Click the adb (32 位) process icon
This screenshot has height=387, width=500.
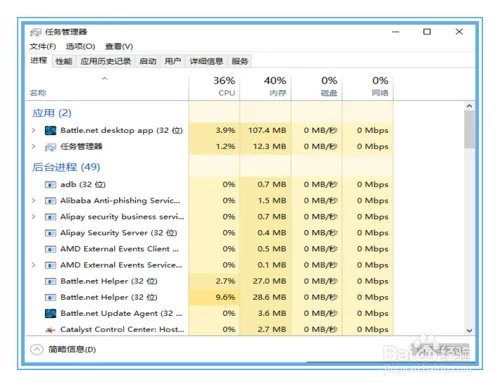50,184
